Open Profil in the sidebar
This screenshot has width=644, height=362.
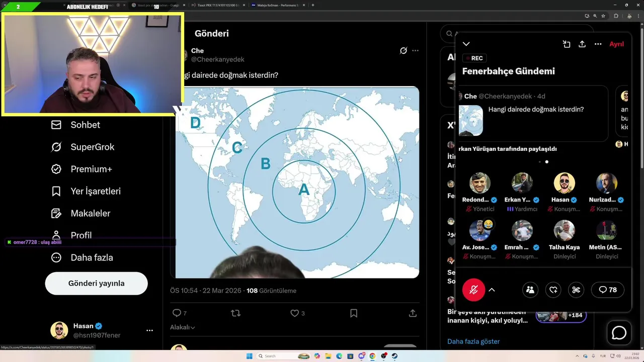click(71, 235)
